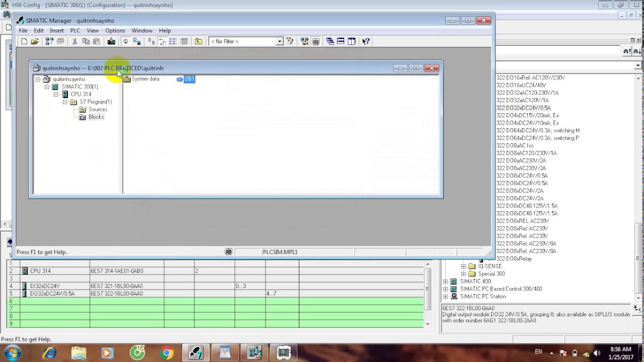
Task: Cascade windows toolbar icon
Action: pyautogui.click(x=330, y=41)
